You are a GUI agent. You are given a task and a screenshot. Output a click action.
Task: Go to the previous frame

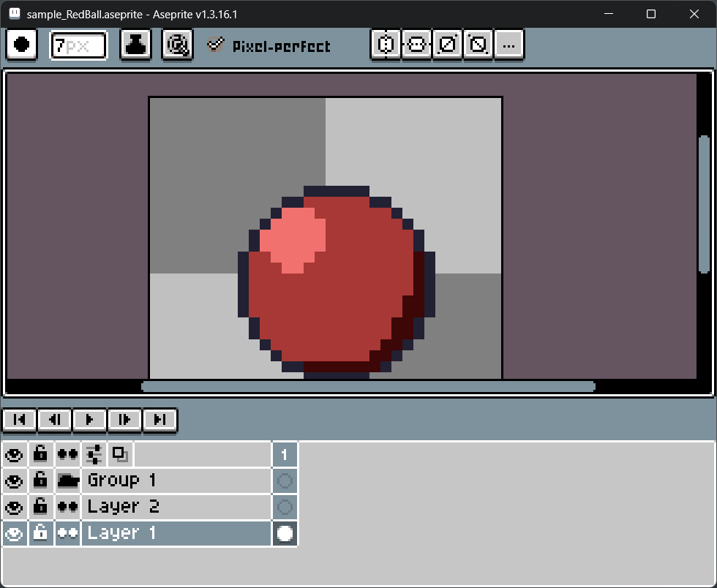point(54,420)
